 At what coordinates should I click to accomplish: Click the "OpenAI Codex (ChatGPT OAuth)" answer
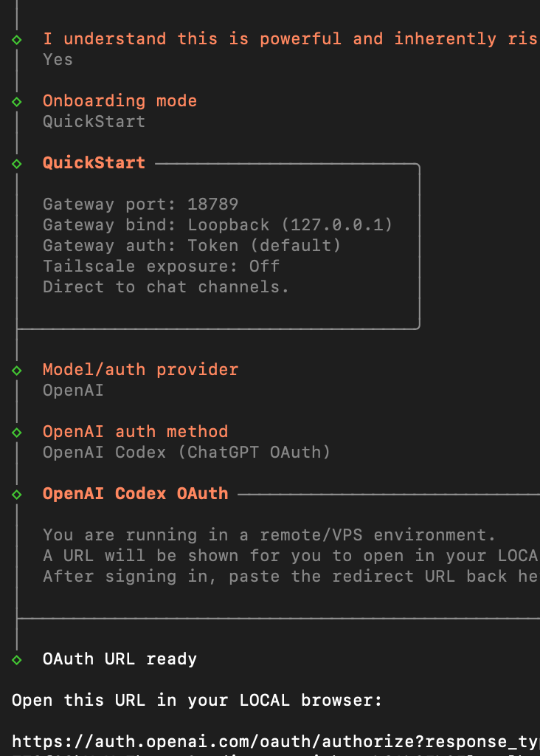click(x=187, y=453)
